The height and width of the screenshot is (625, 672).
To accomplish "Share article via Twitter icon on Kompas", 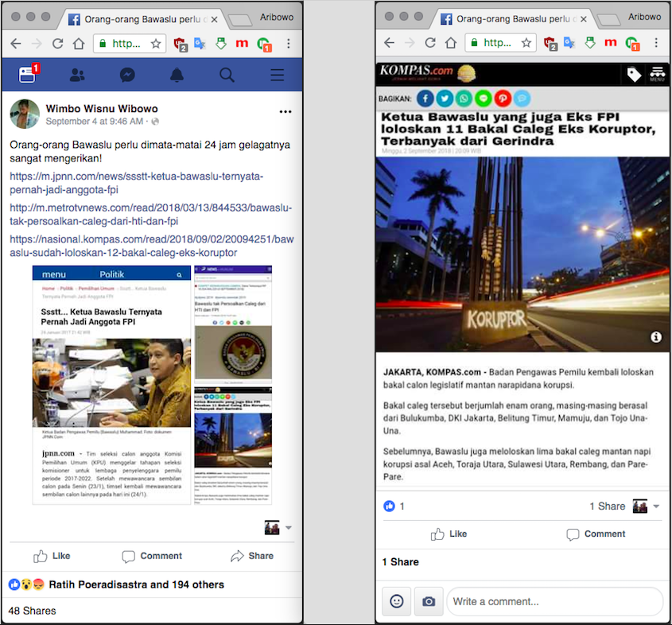I will pyautogui.click(x=444, y=99).
